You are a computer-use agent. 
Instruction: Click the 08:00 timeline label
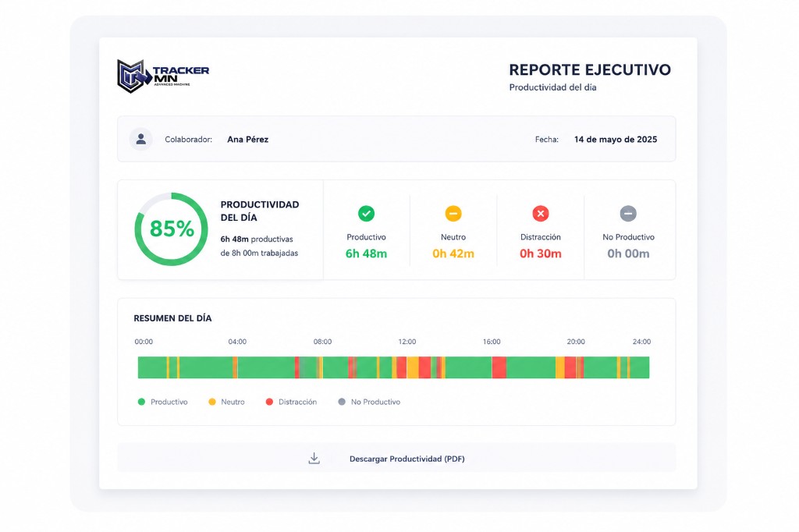322,342
